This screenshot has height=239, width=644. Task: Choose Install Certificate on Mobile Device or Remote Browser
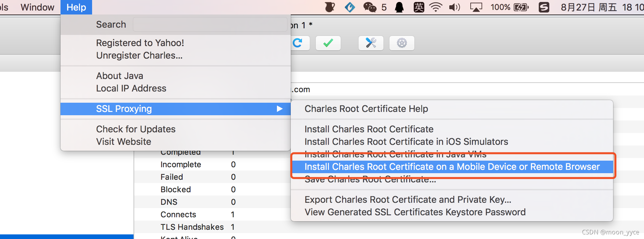tap(452, 167)
